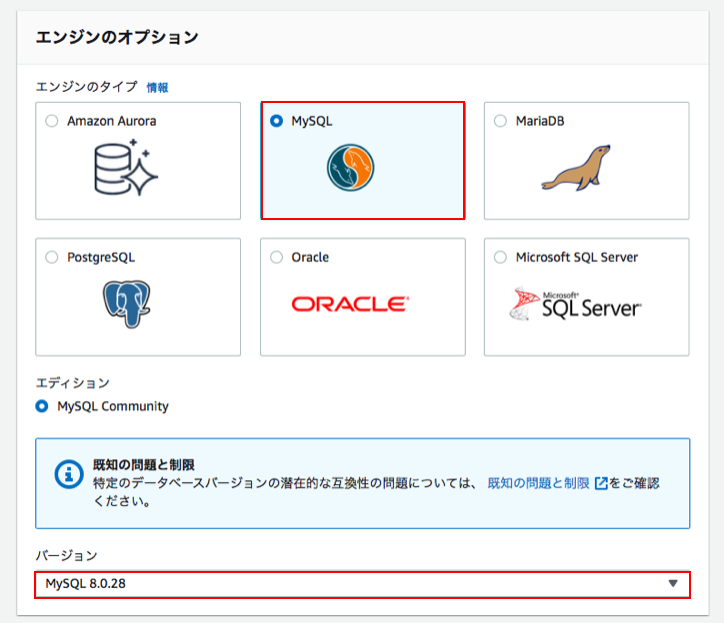The width and height of the screenshot is (724, 623).
Task: Click the MariaDB seal logo
Action: click(576, 168)
